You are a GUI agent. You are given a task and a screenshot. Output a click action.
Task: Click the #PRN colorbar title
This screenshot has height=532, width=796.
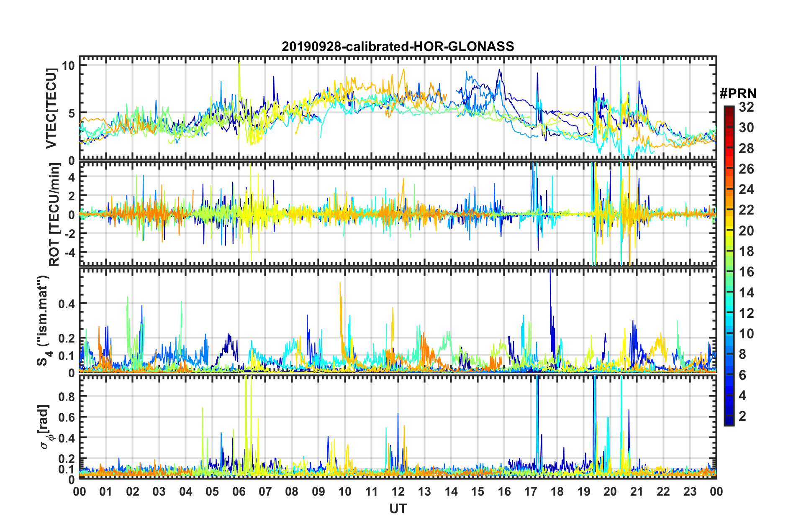pyautogui.click(x=738, y=93)
